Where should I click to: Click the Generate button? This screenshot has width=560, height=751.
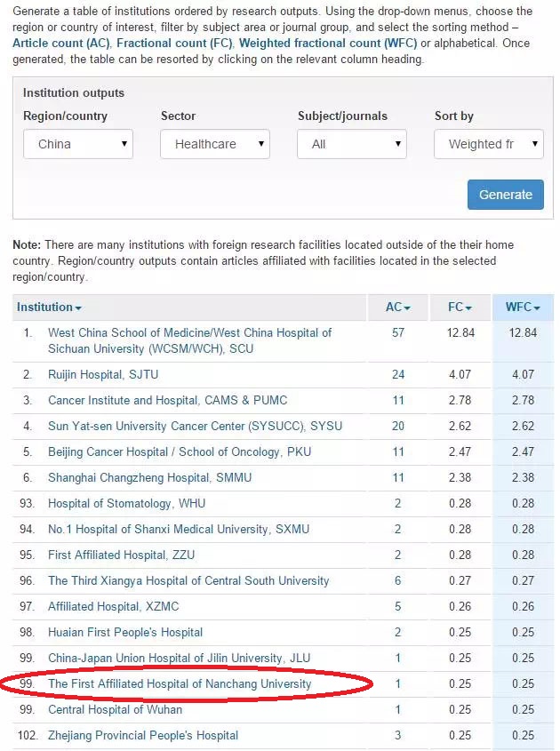coord(506,195)
